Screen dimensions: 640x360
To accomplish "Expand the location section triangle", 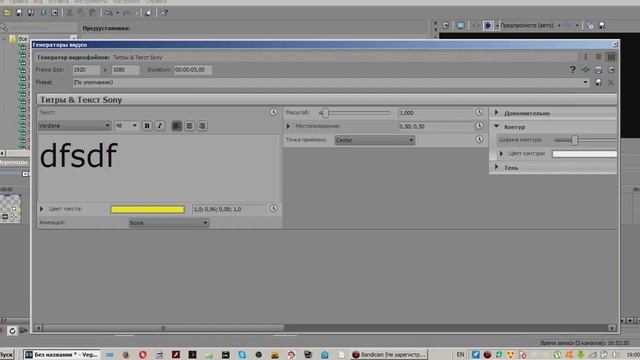I will point(289,126).
